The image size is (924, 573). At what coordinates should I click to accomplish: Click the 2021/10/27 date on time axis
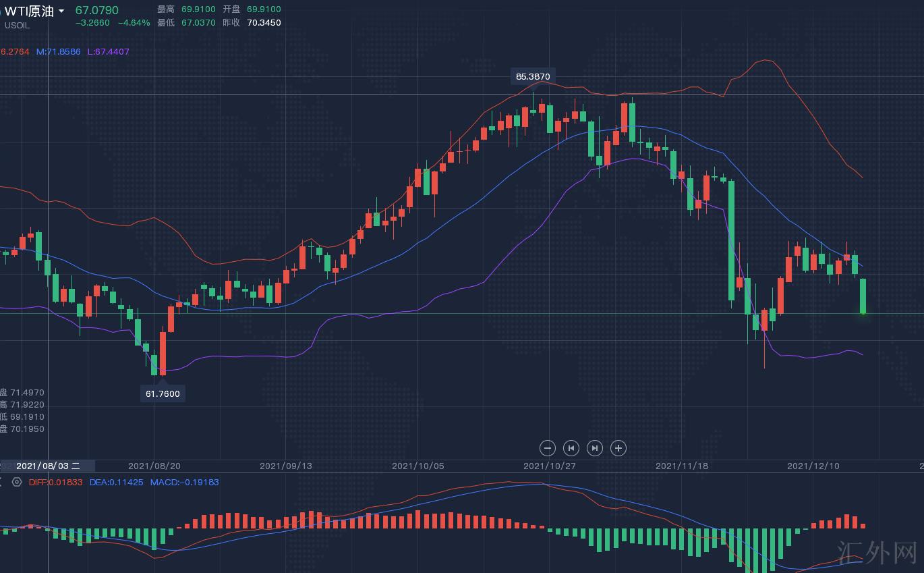tap(549, 466)
